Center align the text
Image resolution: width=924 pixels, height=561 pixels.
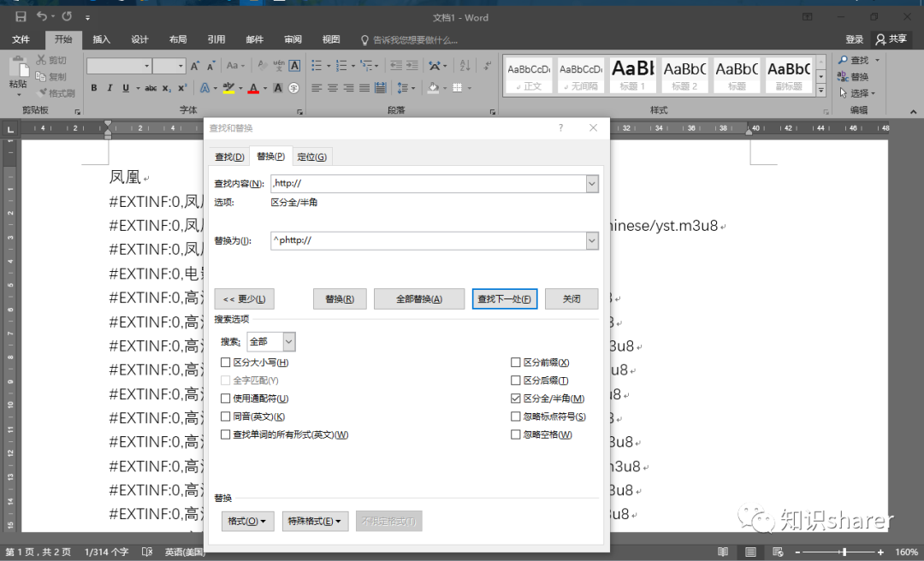coord(332,88)
